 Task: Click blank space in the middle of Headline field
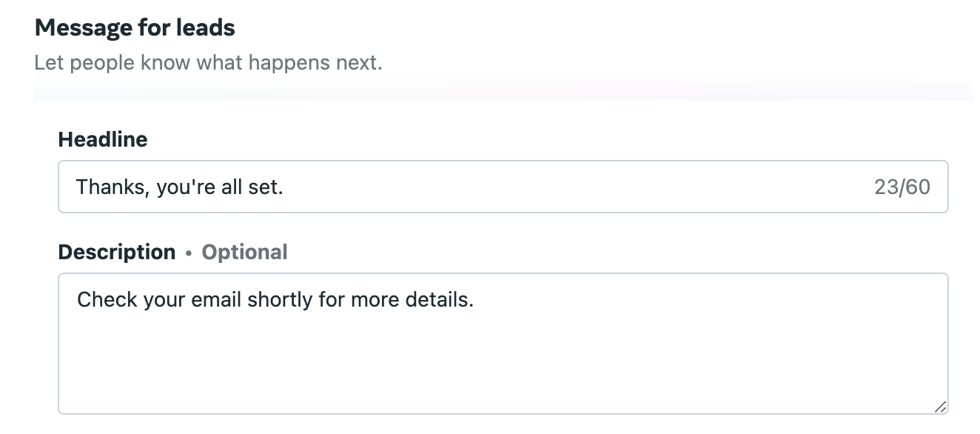[577, 187]
